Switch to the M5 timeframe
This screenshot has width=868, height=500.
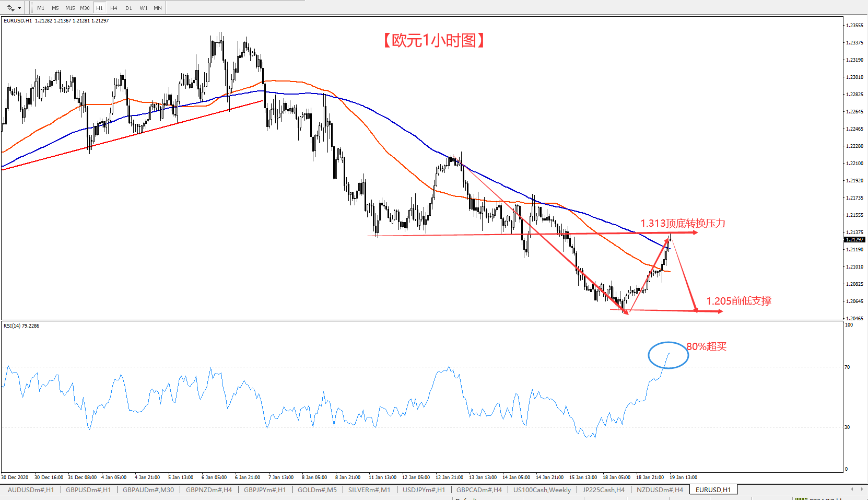tap(55, 8)
